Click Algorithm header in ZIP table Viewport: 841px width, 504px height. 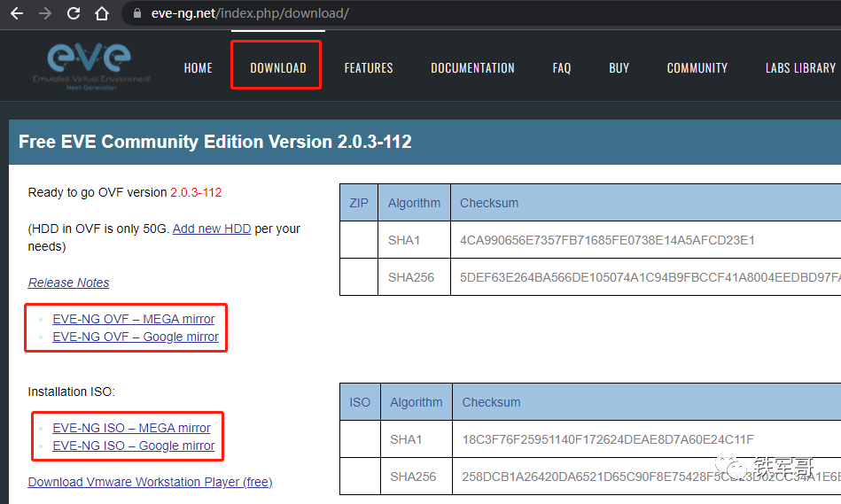(414, 203)
